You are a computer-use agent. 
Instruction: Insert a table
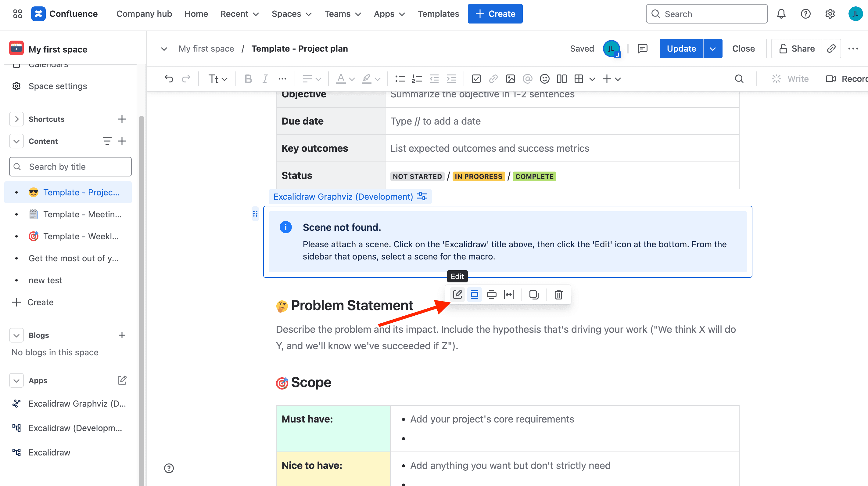pos(579,79)
